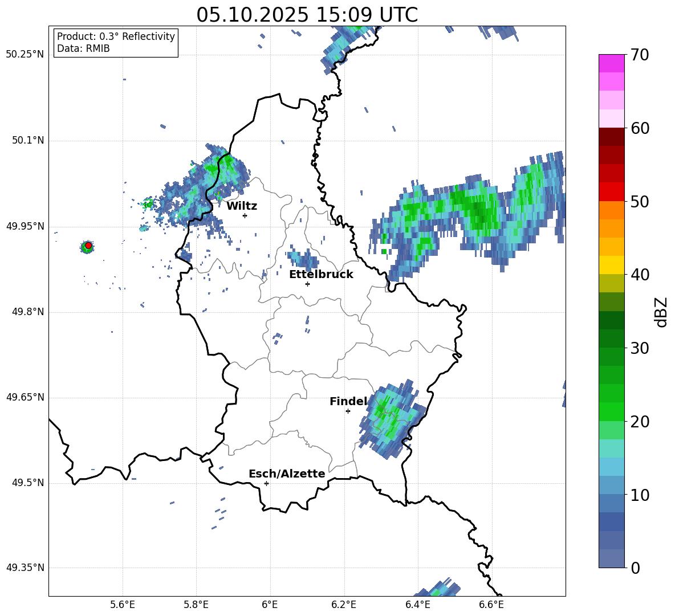
Task: Click the Findel cross location marker
Action: (348, 411)
